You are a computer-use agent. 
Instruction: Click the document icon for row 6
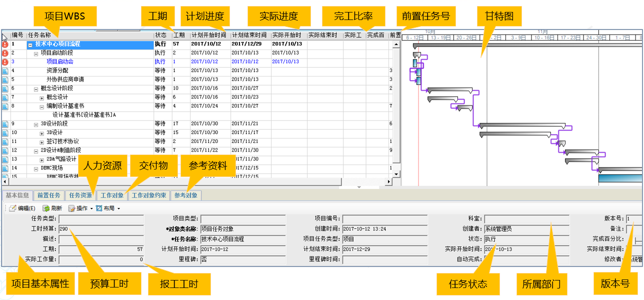(x=5, y=88)
